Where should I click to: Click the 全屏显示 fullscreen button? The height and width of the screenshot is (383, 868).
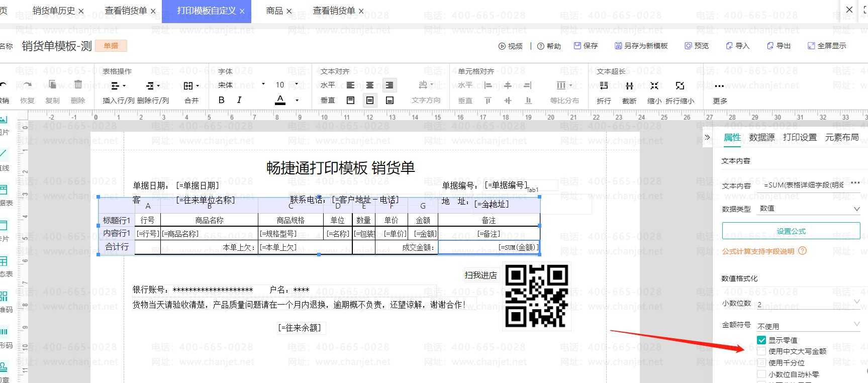point(827,46)
